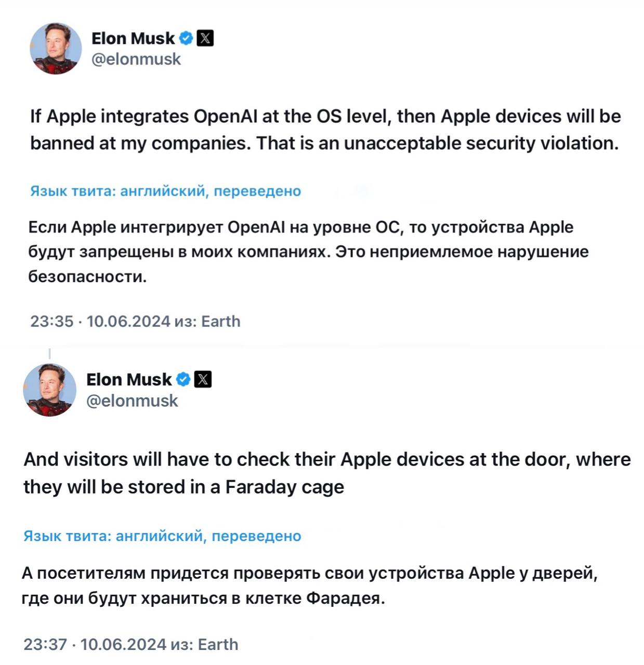Click the Elon Musk name above the Faraday cage tweet
The width and height of the screenshot is (644, 665).
[x=128, y=380]
